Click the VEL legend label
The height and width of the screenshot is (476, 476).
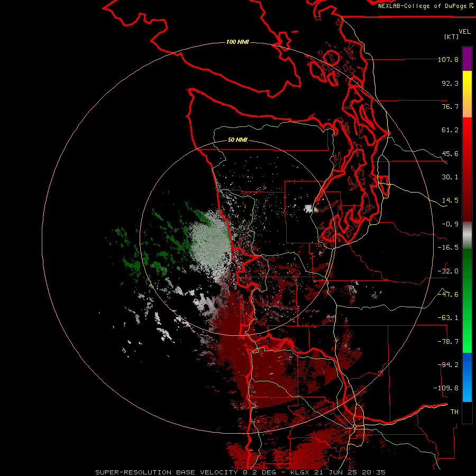pos(464,32)
